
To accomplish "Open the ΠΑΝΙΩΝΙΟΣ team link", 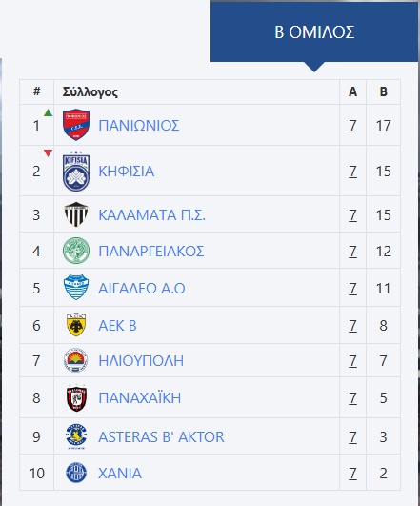I will [139, 125].
